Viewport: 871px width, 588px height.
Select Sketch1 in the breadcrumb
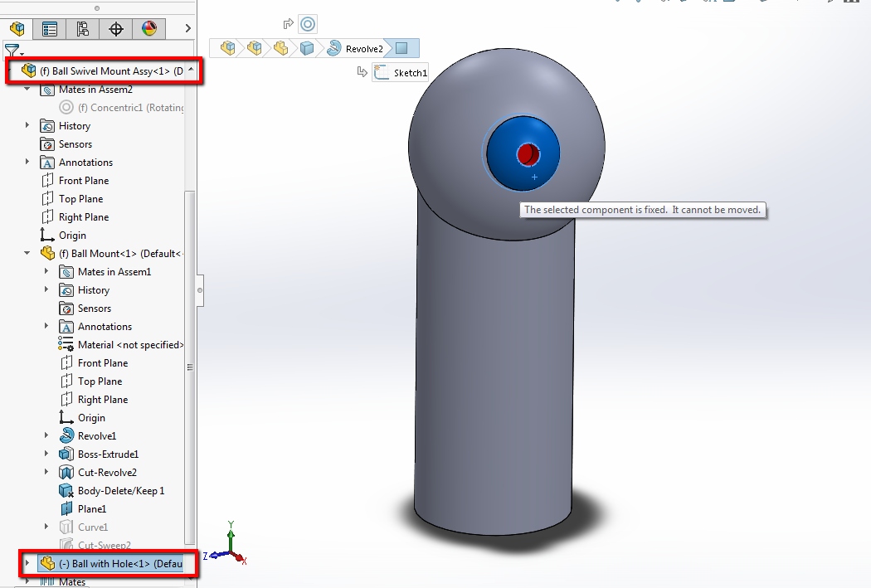coord(401,73)
